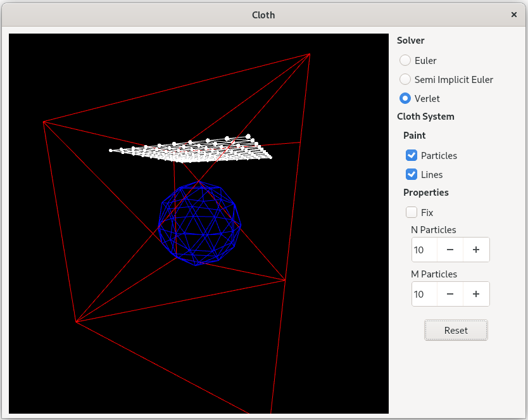The image size is (528, 420).
Task: Increase N Particles with plus button
Action: 476,250
